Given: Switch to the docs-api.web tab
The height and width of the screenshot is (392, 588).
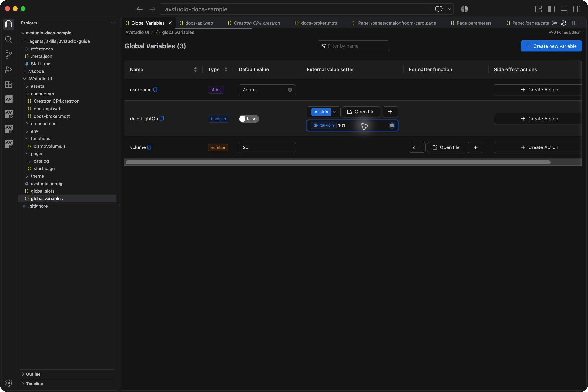Looking at the screenshot, I should click(199, 23).
